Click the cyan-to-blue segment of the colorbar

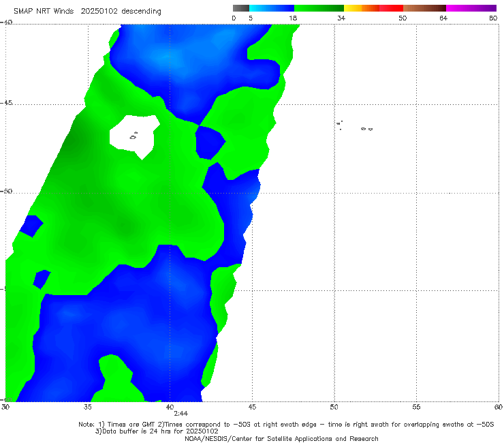(272, 8)
